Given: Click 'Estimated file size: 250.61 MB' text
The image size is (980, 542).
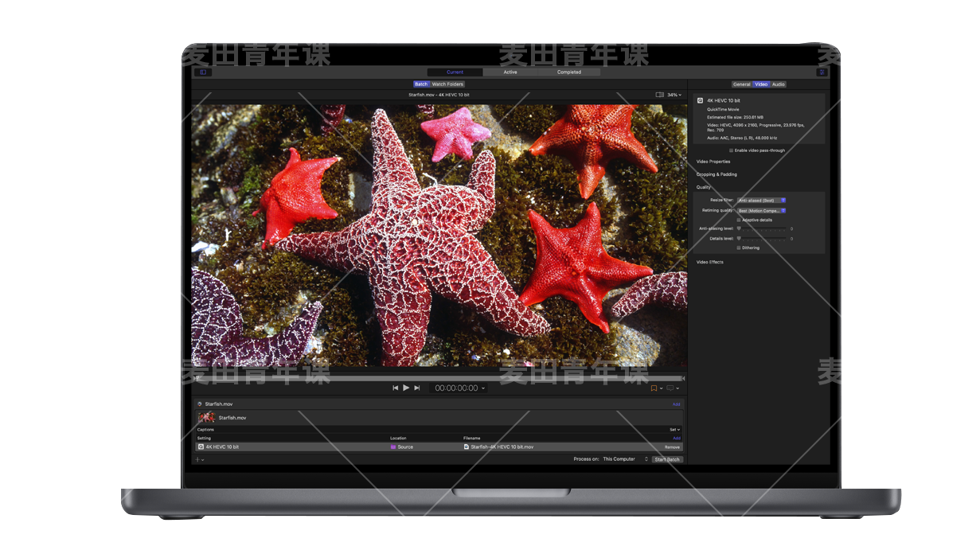Looking at the screenshot, I should point(735,117).
